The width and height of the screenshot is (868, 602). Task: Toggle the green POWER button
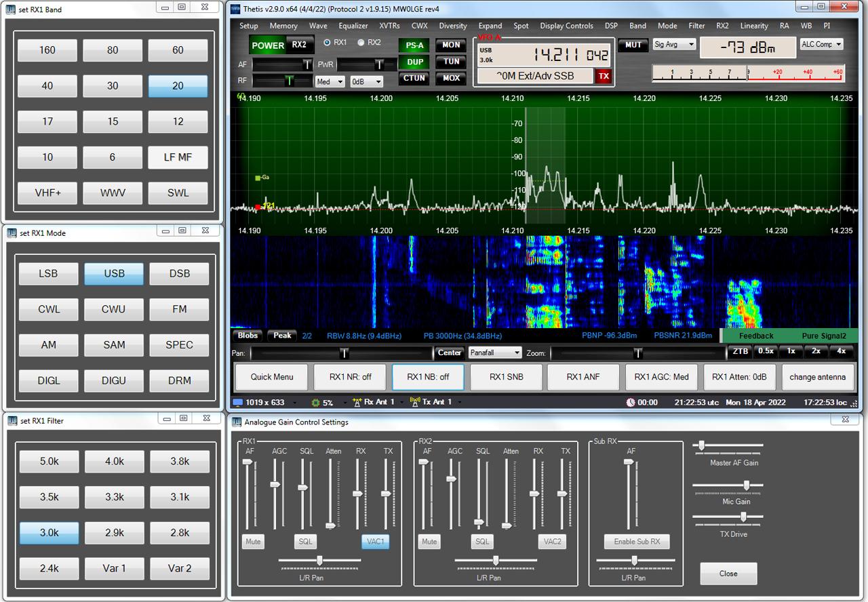(268, 45)
